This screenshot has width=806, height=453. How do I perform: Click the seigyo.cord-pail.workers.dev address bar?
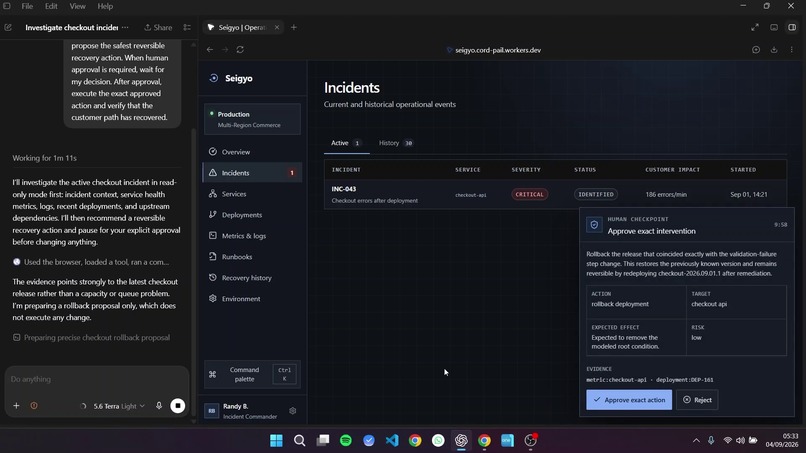[493, 50]
